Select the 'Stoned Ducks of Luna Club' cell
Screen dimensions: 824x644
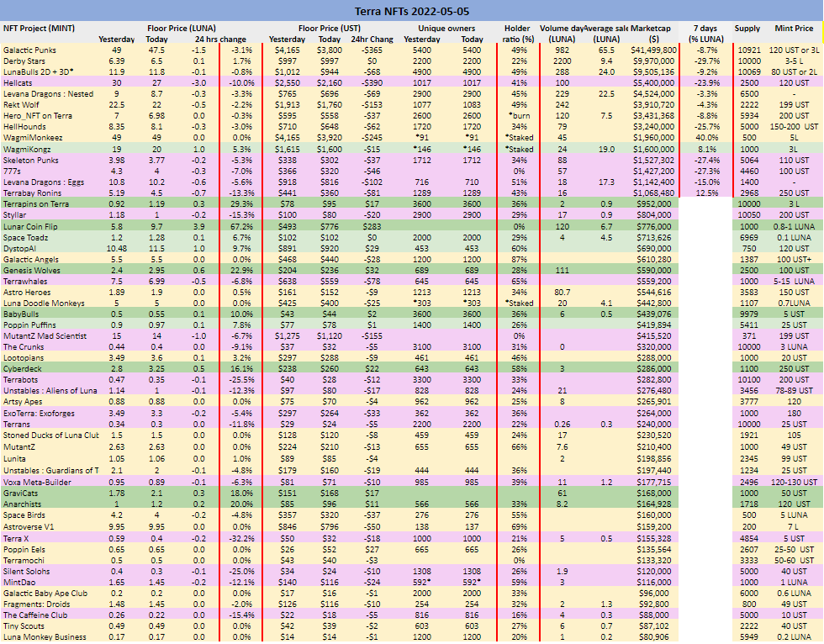[51, 435]
